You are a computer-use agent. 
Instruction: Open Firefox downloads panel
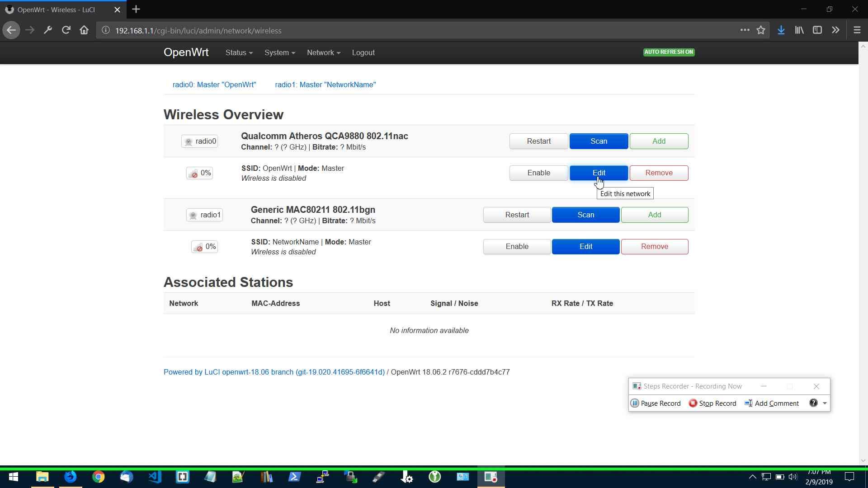[x=781, y=30]
